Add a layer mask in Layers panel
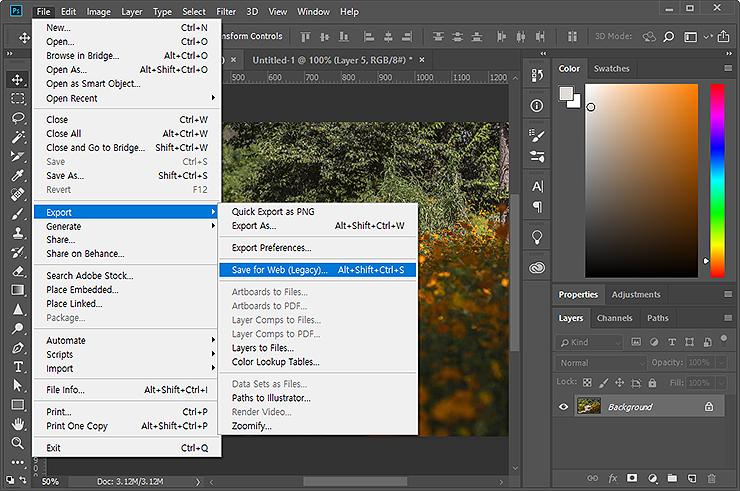 click(x=632, y=478)
